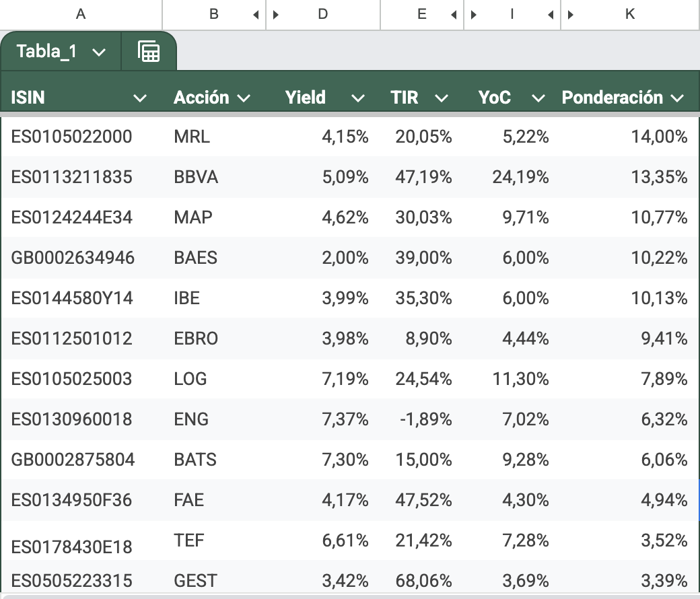Image resolution: width=700 pixels, height=599 pixels.
Task: Select cell with ISIN ES0130960018
Action: pyautogui.click(x=81, y=419)
